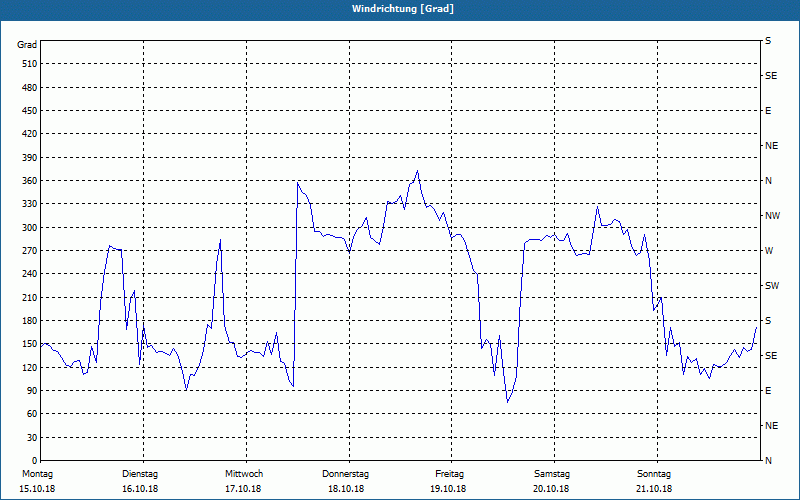Pick the date 15.10.18 under Montag
This screenshot has width=800, height=500.
pos(37,489)
